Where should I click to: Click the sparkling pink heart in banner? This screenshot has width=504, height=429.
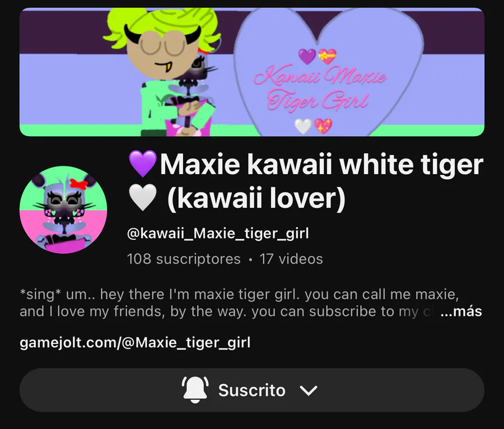[x=323, y=126]
